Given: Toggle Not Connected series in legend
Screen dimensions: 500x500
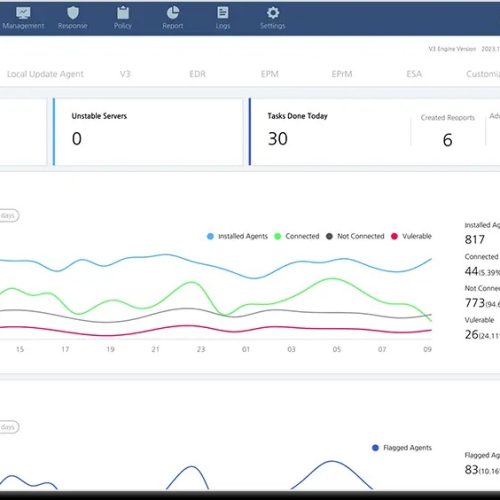Looking at the screenshot, I should point(329,236).
